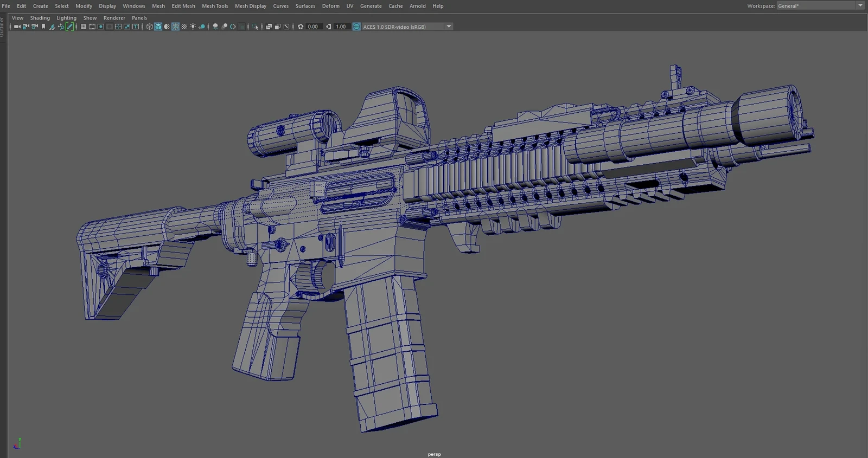This screenshot has height=458, width=868.
Task: Click the Use Default Material icon
Action: pyautogui.click(x=167, y=27)
